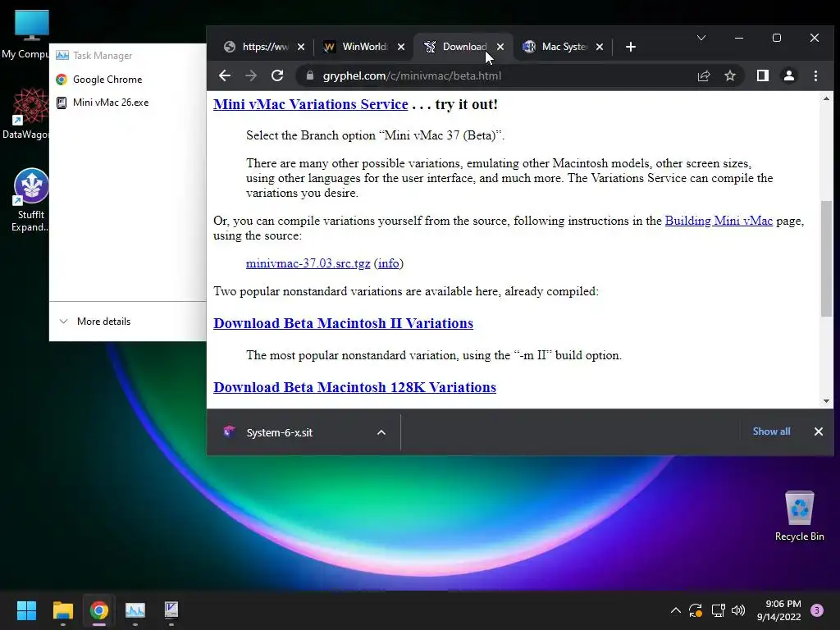Reload the gryphel.com page
Viewport: 840px width, 630px height.
coord(277,75)
